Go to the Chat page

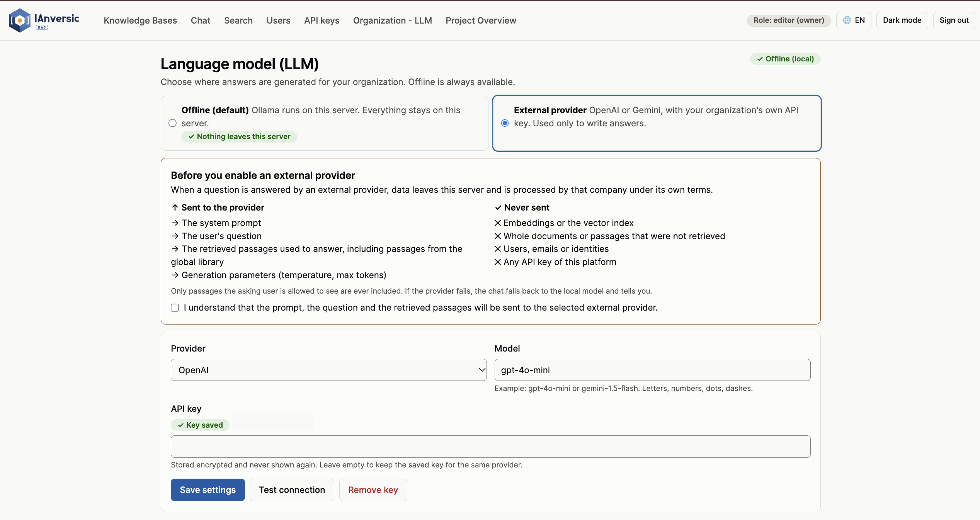[201, 20]
